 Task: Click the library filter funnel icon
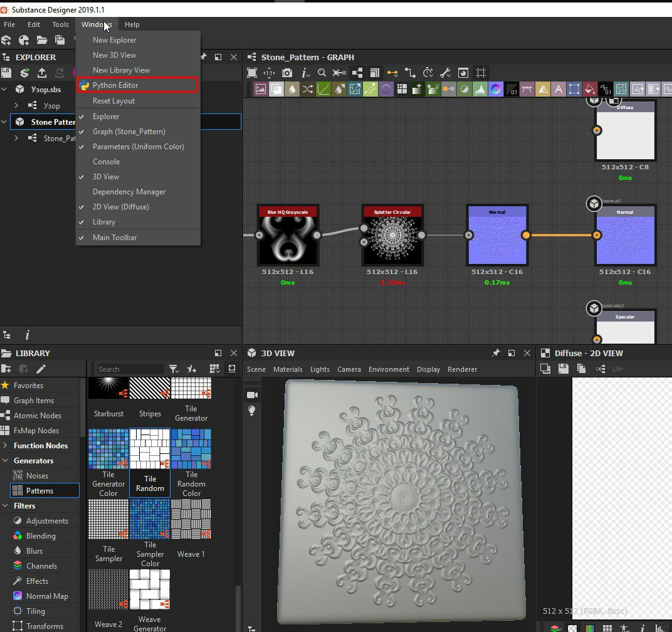point(174,369)
